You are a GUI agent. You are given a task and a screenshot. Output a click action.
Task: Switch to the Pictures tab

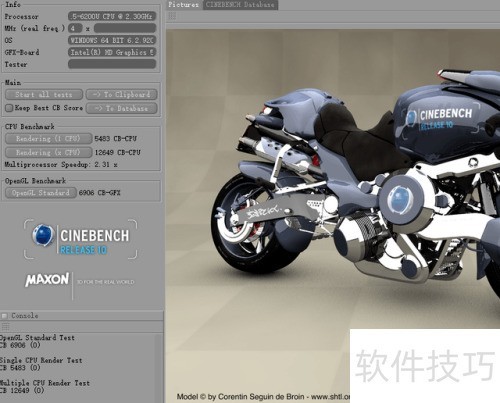[183, 5]
